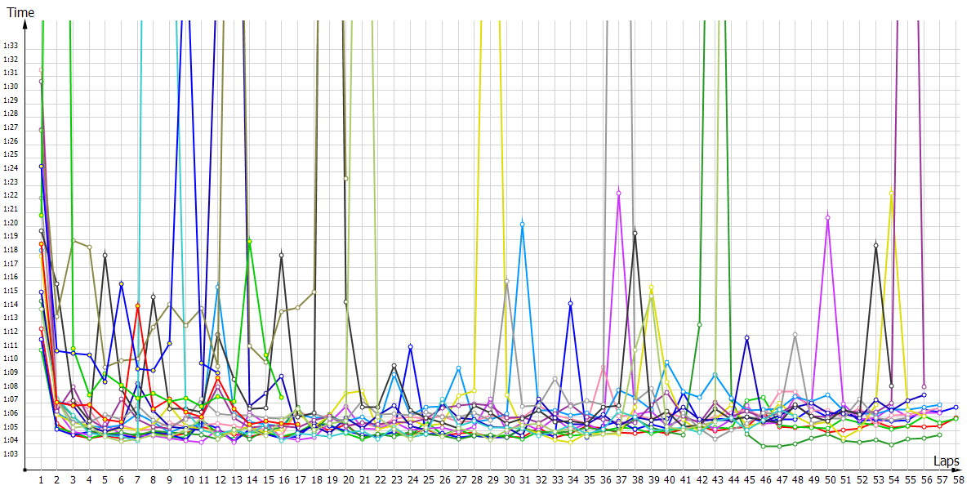
Task: Click the red peak point at lap 7
Action: 137,305
